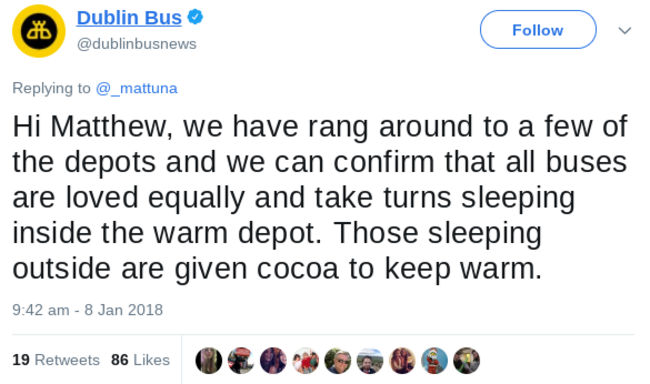Click the seventh liker avatar of two women

(x=402, y=360)
